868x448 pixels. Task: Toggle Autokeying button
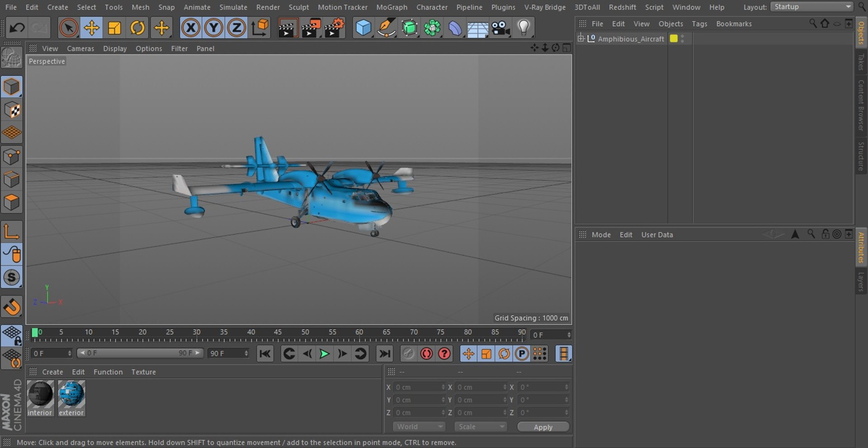coord(426,354)
